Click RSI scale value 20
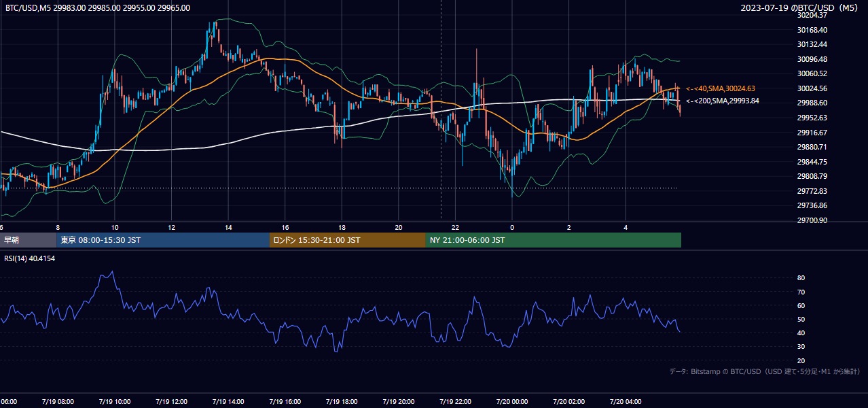The height and width of the screenshot is (408, 868). pos(801,360)
